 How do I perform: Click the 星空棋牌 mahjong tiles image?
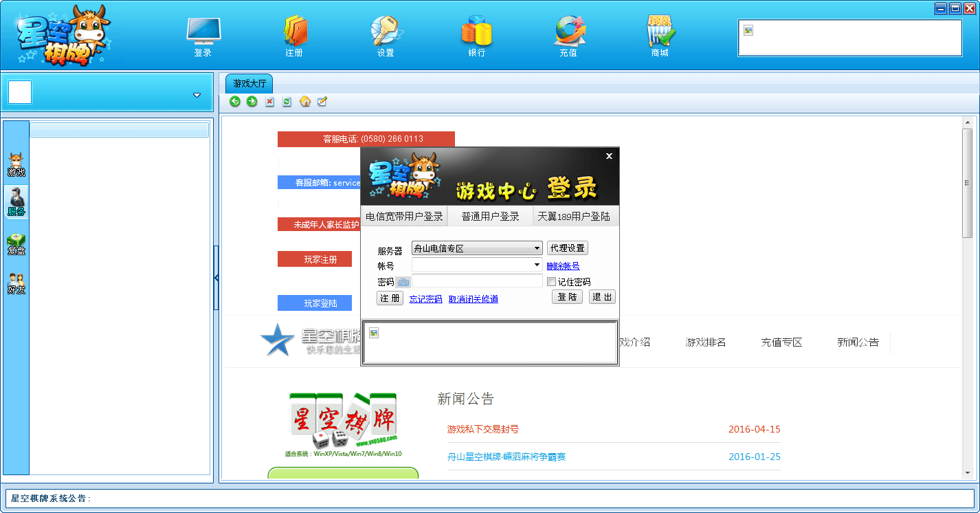tap(343, 421)
